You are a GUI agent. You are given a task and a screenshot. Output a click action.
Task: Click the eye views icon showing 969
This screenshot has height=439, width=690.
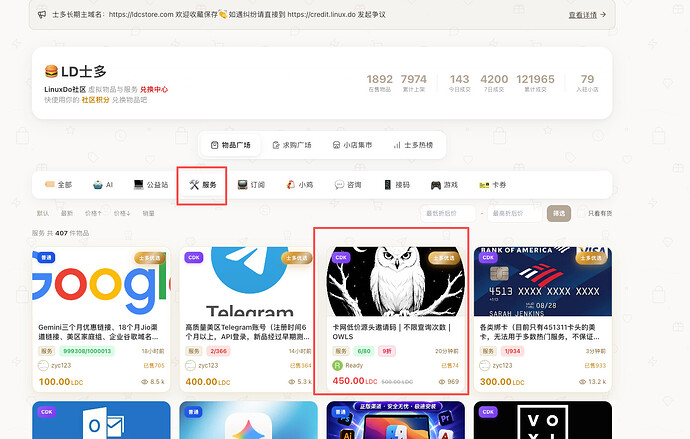coord(442,382)
